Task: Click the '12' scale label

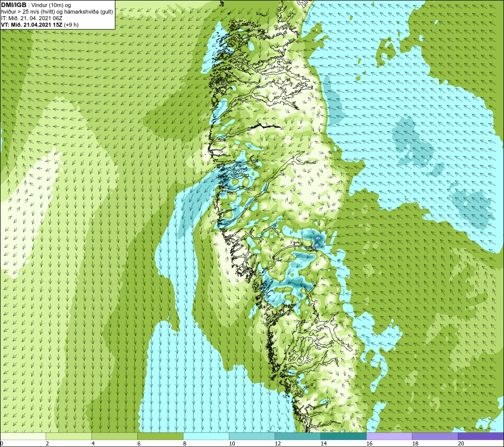Action: coord(278,444)
